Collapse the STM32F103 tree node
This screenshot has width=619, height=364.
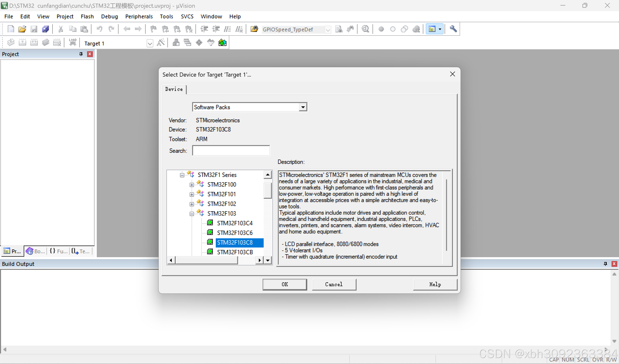(x=192, y=214)
